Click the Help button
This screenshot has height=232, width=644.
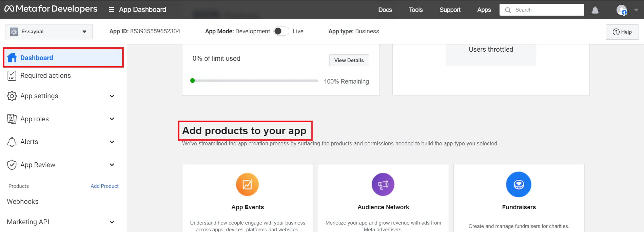[x=622, y=32]
